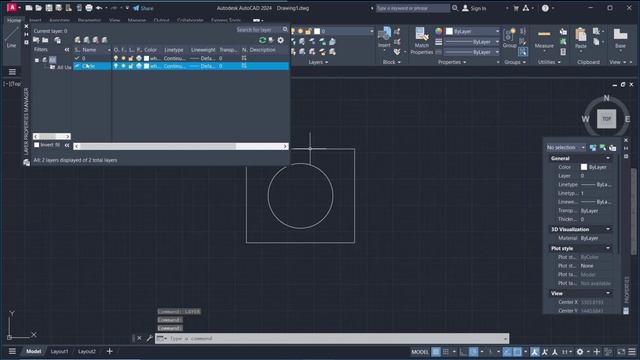Screen dimensions: 640x360
Task: Click Quick Select icon in Properties palette
Action: click(612, 147)
